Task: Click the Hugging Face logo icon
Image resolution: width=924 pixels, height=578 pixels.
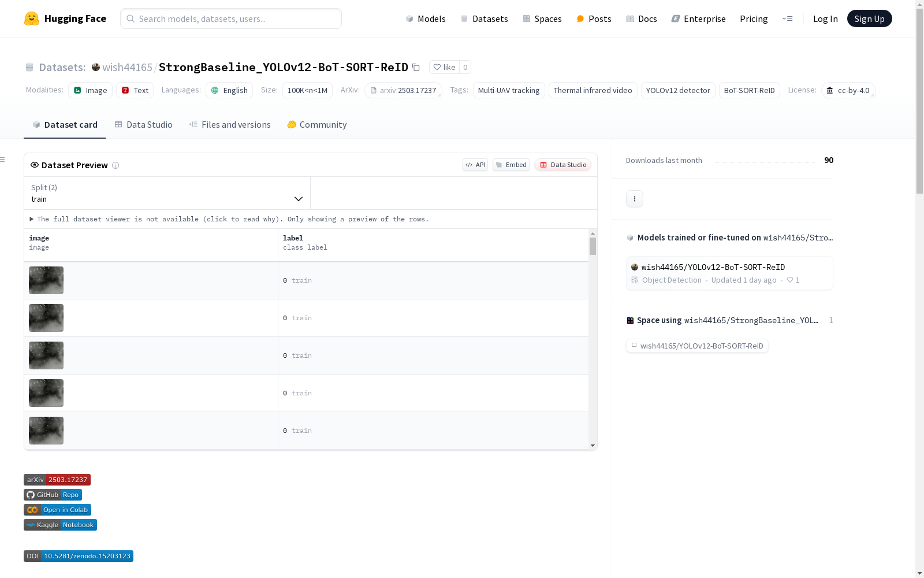Action: [x=32, y=18]
